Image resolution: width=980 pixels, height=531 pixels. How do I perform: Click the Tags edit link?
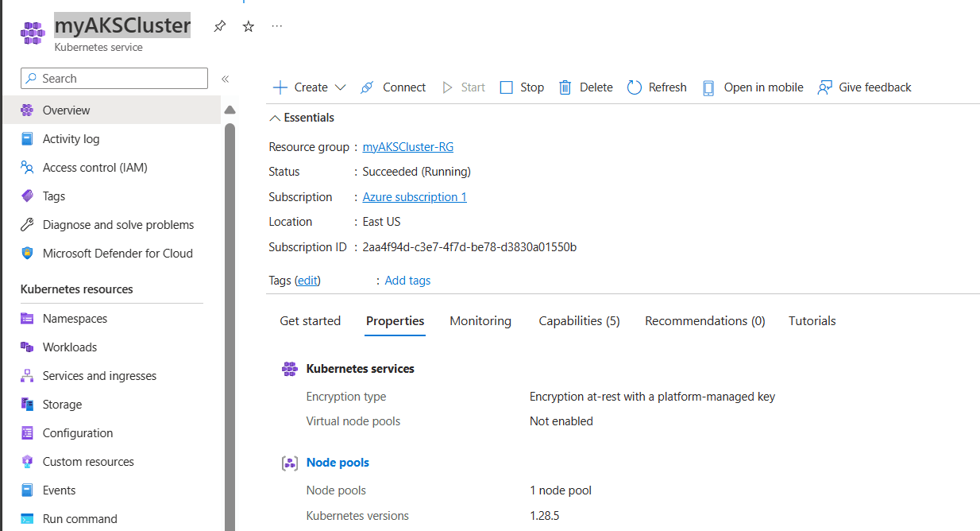point(308,281)
